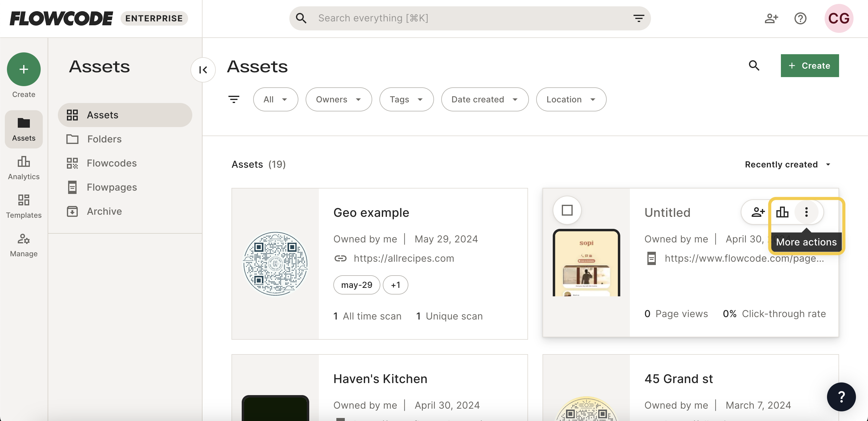Click the '1 All time scan' stat

[x=367, y=316]
